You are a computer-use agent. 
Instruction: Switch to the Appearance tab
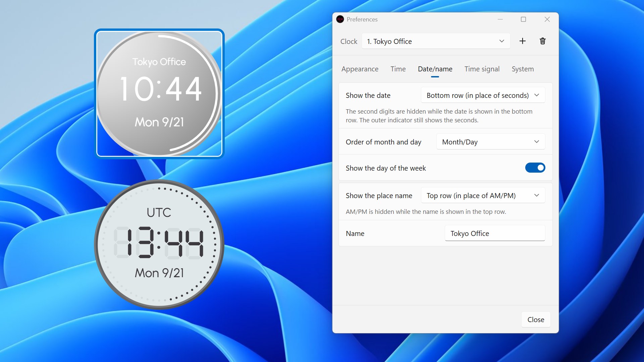click(360, 69)
